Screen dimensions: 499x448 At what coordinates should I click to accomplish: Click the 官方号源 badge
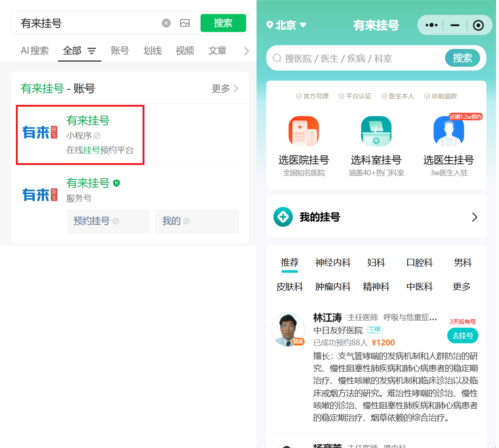pyautogui.click(x=312, y=96)
